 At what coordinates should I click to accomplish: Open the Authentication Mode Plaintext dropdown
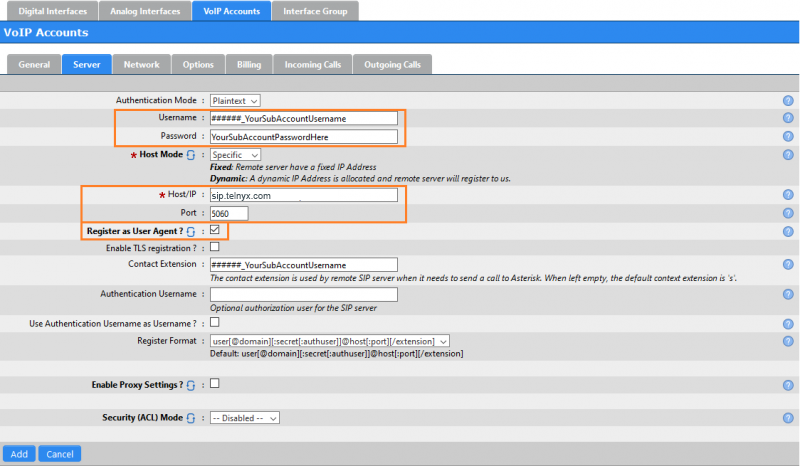[x=235, y=101]
